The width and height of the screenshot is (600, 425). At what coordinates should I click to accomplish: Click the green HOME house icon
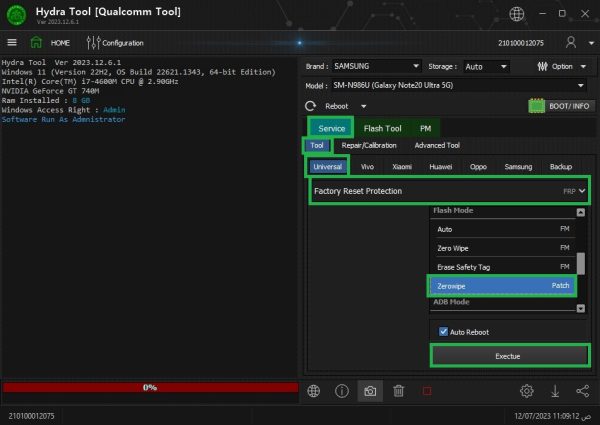(x=36, y=42)
